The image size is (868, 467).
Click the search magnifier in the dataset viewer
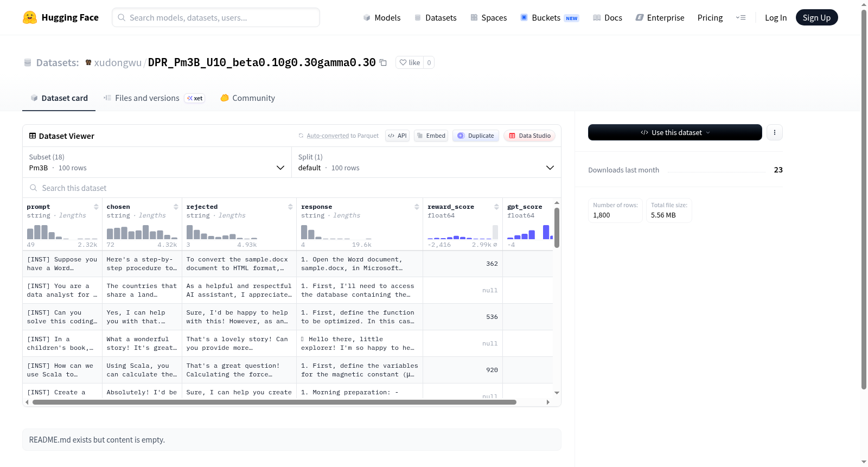pos(34,188)
